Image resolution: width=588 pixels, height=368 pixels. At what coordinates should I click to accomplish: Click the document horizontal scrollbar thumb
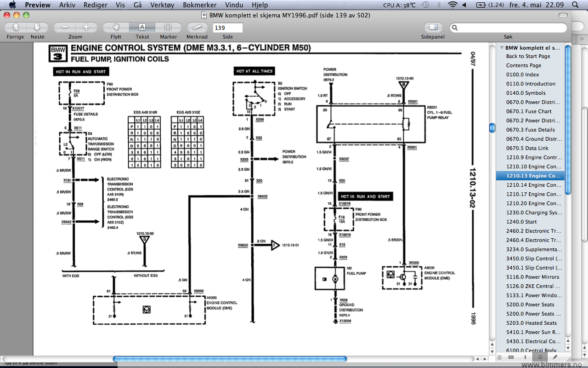[230, 359]
